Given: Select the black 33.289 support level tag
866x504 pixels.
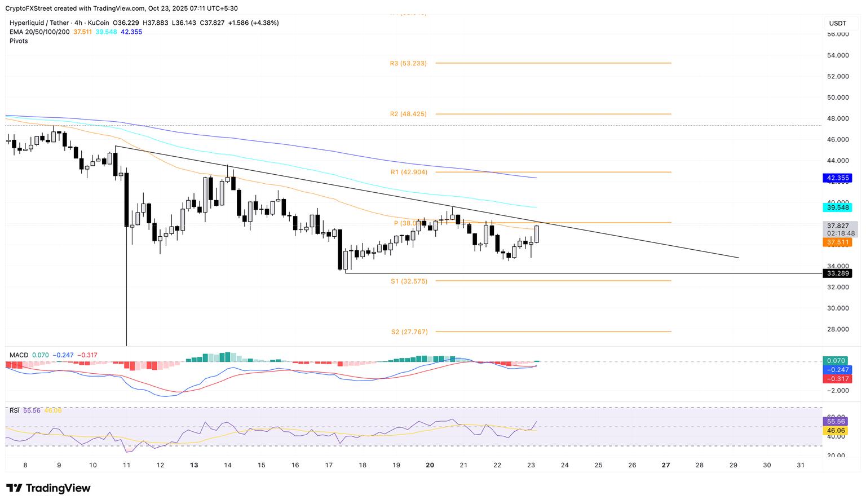Looking at the screenshot, I should pyautogui.click(x=837, y=273).
